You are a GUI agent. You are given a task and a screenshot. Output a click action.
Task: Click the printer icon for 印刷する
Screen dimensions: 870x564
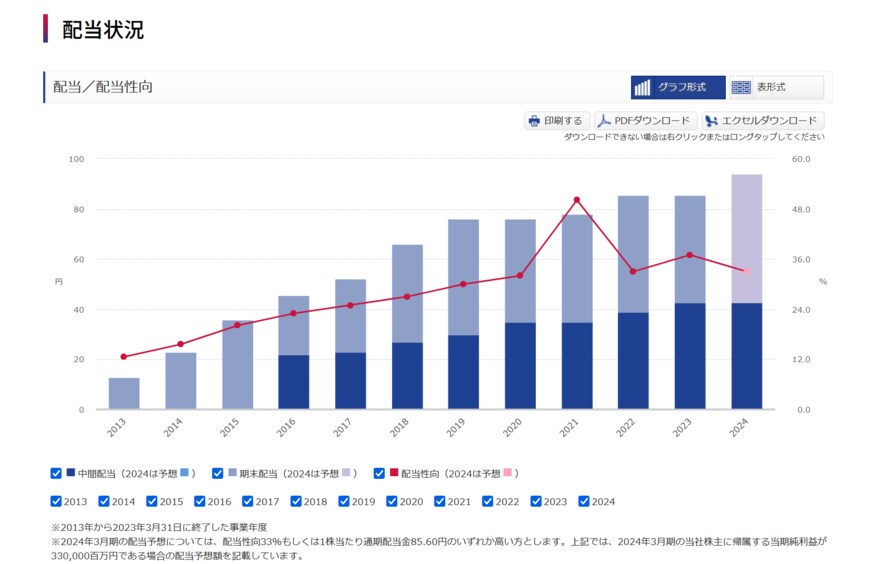click(534, 121)
